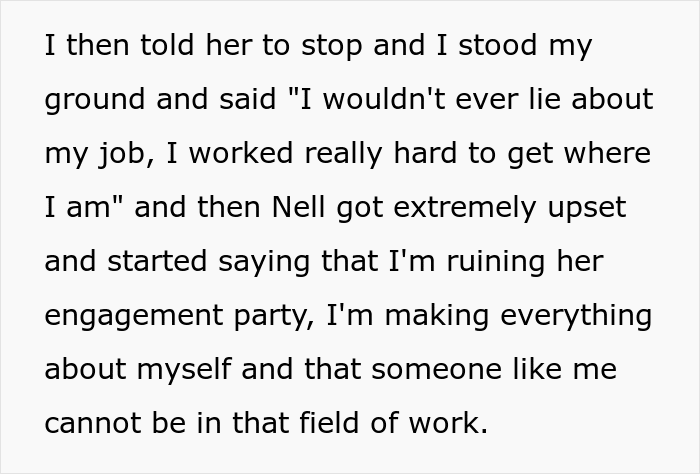
Task: Click the name 'Nell' in the text
Action: coord(298,207)
